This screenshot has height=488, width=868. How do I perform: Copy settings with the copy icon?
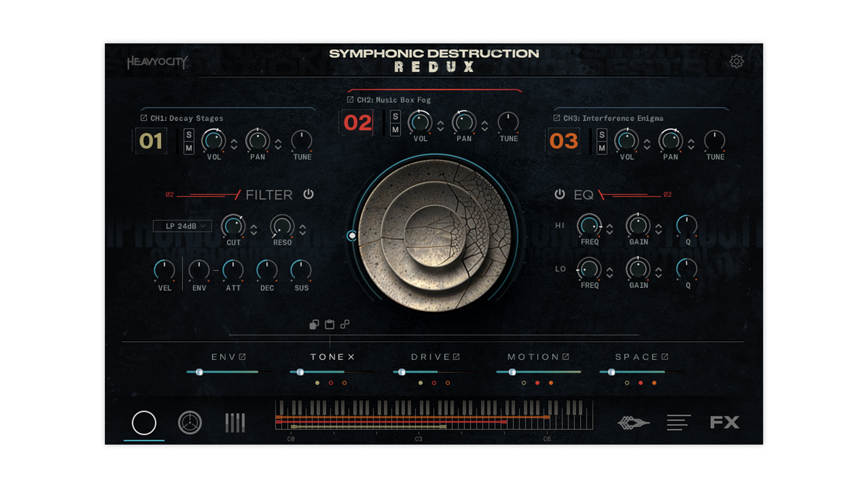click(314, 325)
